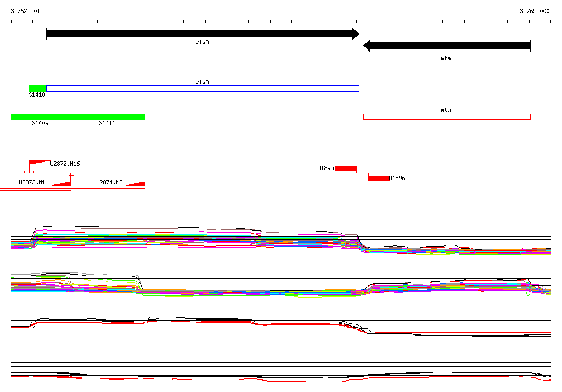Viewport: 562px width, 392px height.
Task: Click the clsA label under black arrow
Action: [x=202, y=42]
